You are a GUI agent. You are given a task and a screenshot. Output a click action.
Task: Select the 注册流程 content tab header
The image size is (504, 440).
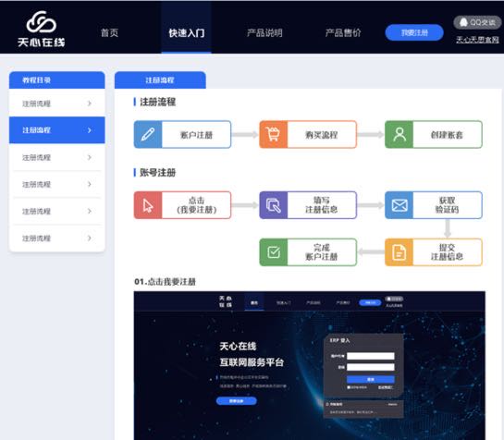(160, 80)
